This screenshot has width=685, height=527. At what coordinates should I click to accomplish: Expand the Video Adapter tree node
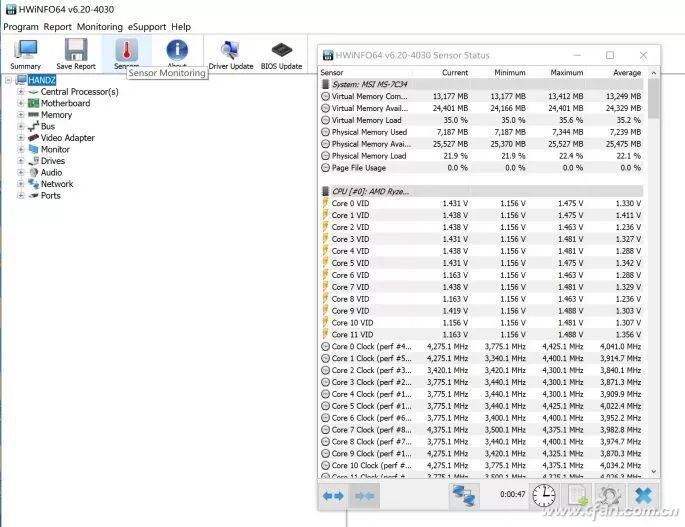(21, 138)
